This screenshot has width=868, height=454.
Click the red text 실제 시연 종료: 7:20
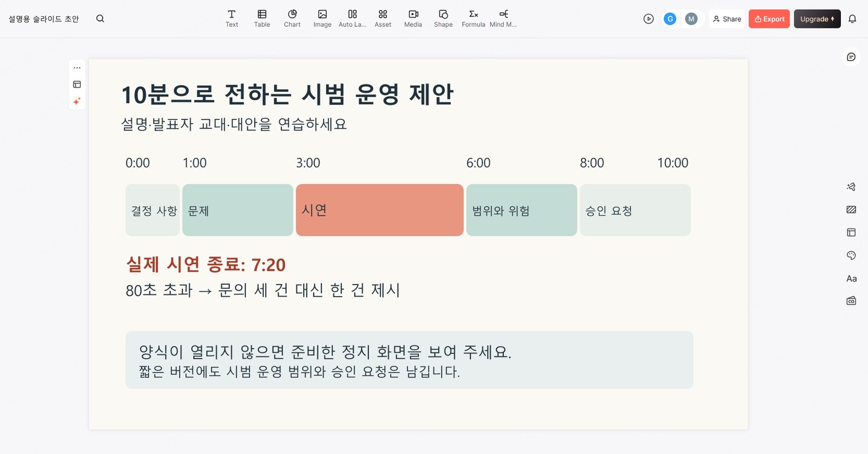click(x=206, y=264)
